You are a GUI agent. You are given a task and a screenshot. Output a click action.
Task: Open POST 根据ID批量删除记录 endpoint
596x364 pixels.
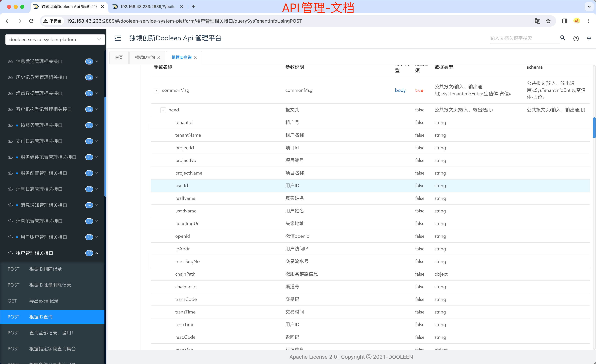(x=52, y=285)
